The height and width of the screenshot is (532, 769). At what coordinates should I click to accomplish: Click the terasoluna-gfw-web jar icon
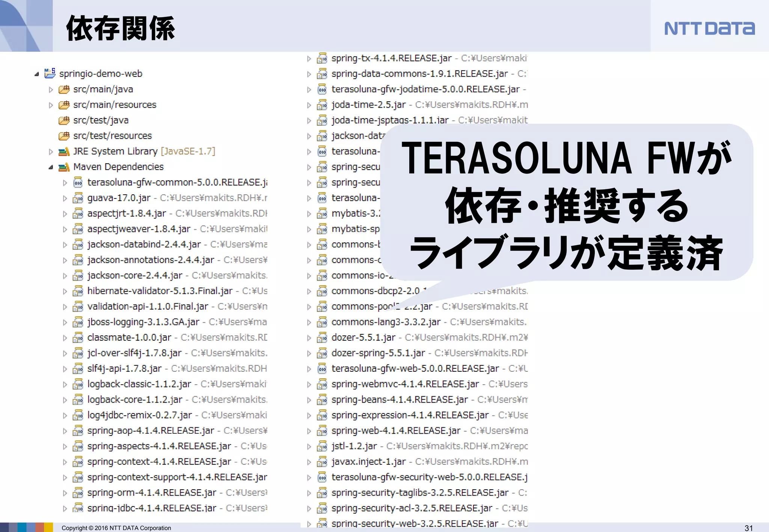[322, 369]
